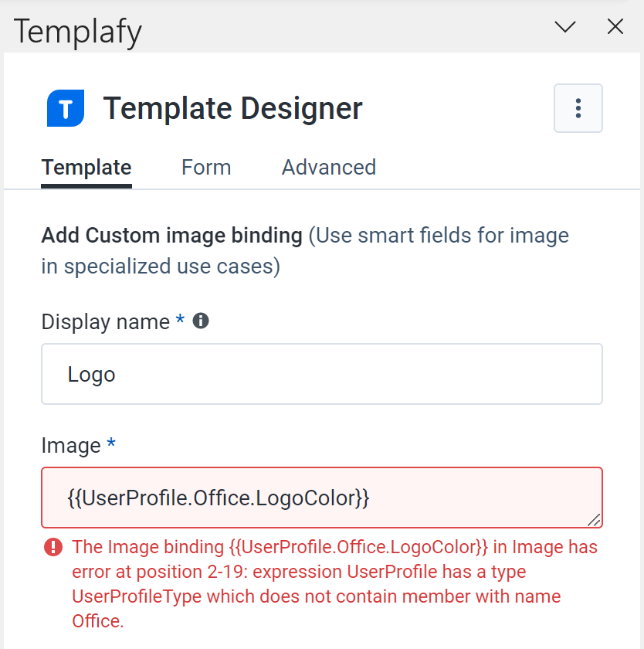Click the kebab menu beside Template Designer
The height and width of the screenshot is (649, 644).
578,108
